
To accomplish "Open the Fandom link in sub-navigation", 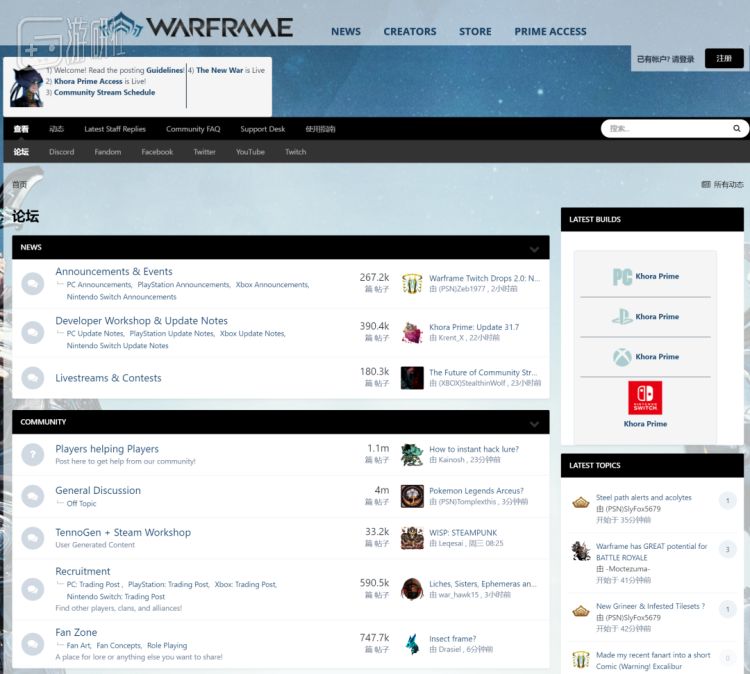I will 108,152.
